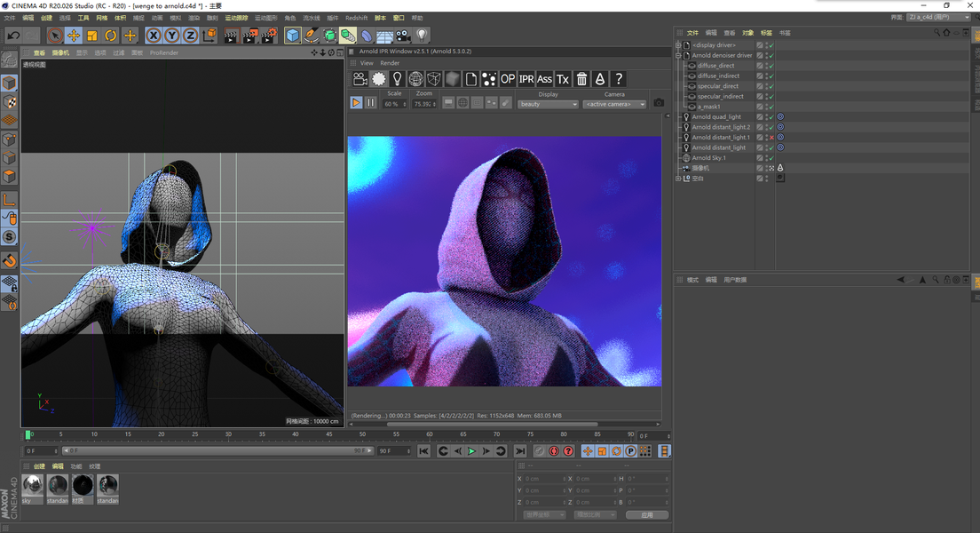Toggle X axis lock

point(153,36)
